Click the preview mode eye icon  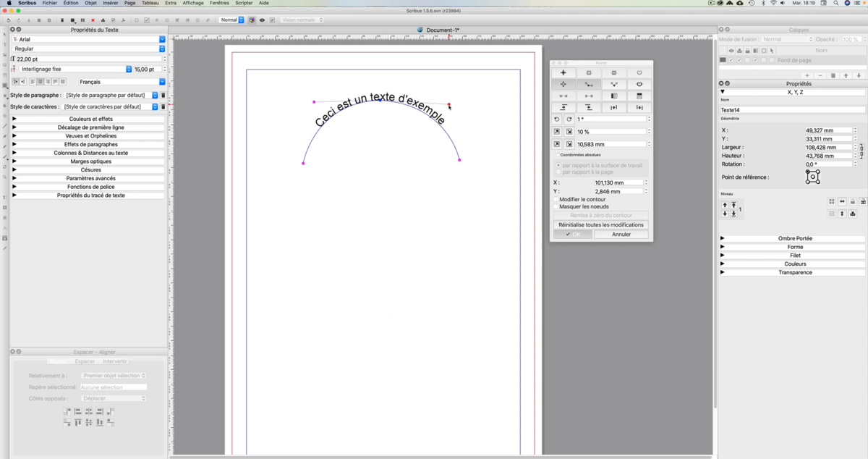coord(262,20)
